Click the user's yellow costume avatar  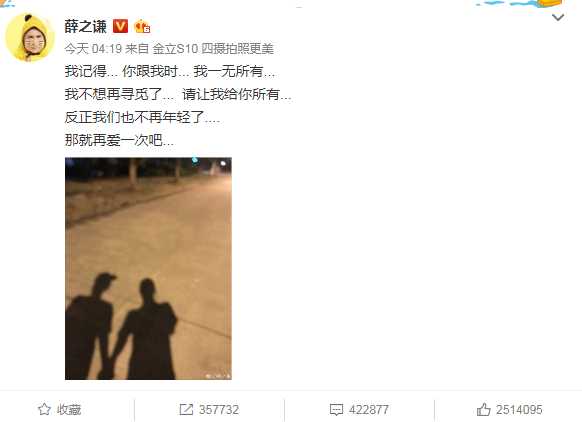point(30,37)
